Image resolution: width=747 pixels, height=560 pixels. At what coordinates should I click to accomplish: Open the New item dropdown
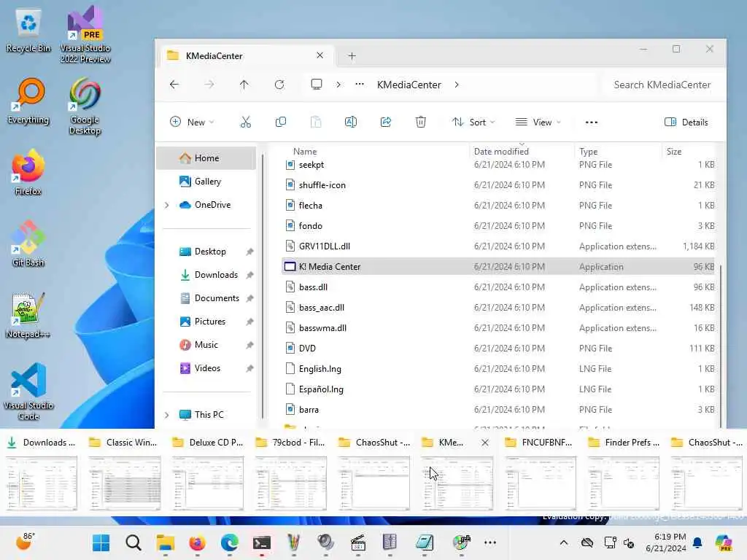[x=192, y=122]
